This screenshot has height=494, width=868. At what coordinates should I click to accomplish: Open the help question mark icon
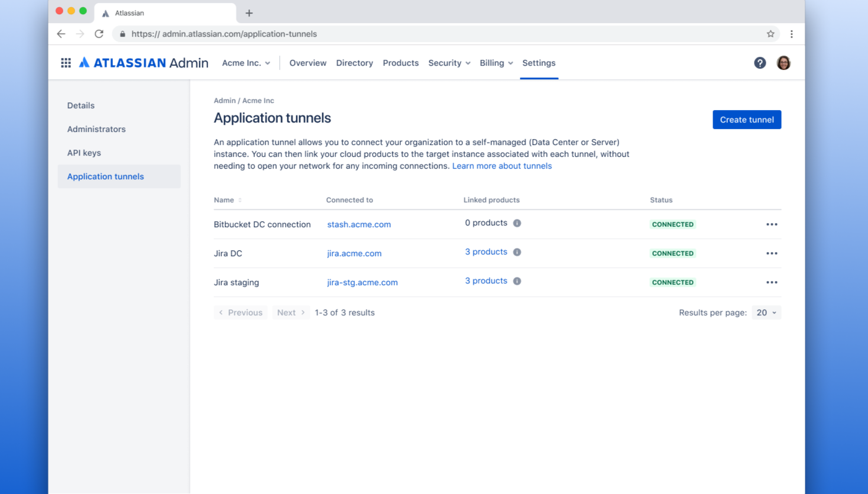760,63
